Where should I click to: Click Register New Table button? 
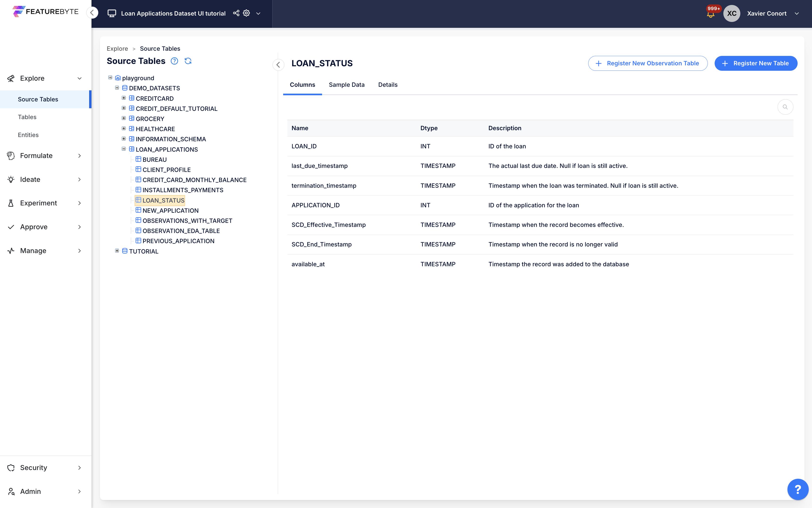pyautogui.click(x=756, y=63)
